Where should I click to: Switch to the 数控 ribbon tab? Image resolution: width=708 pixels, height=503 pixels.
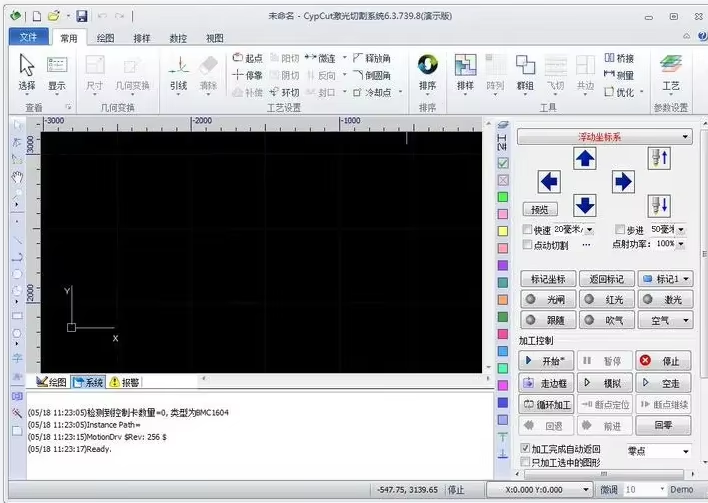click(178, 38)
